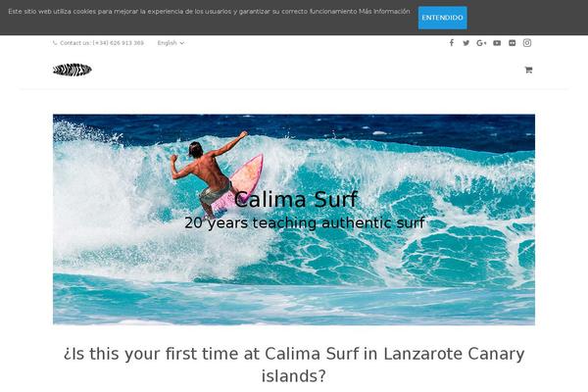Open the Flickr icon next to YouTube

pyautogui.click(x=512, y=43)
